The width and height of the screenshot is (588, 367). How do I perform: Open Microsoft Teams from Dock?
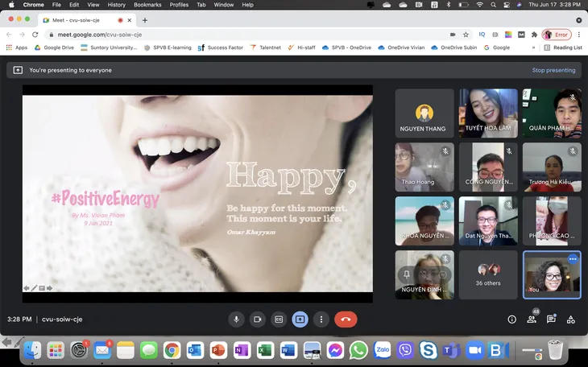click(x=452, y=351)
